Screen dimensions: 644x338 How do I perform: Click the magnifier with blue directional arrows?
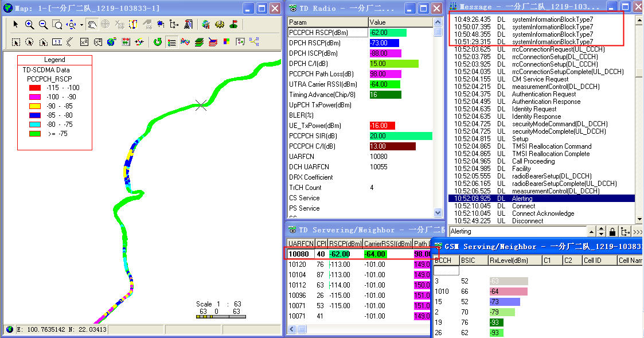pos(72,25)
